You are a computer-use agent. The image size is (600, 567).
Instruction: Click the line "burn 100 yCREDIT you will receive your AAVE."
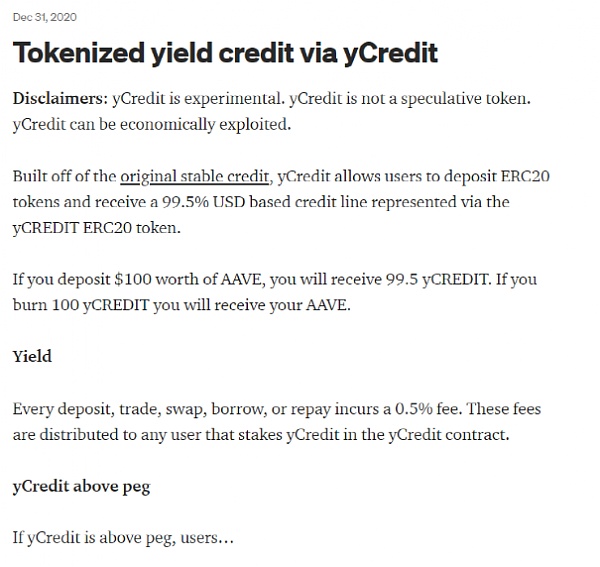pos(182,305)
